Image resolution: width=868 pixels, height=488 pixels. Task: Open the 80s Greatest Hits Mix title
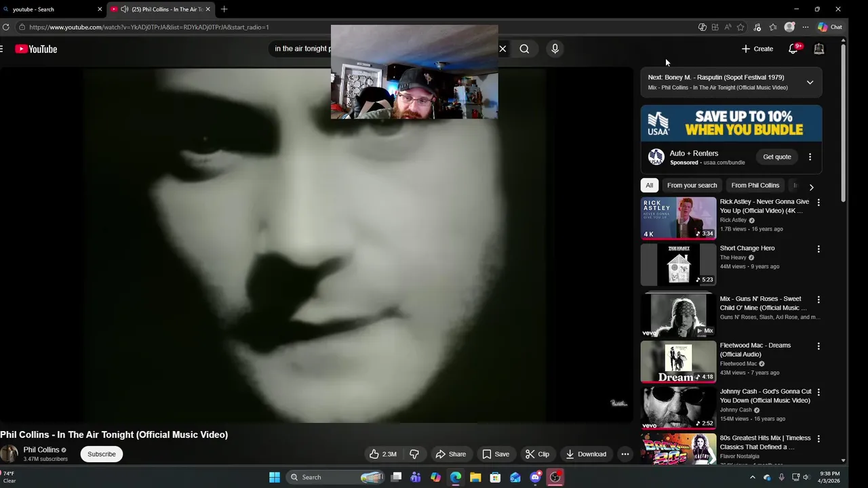pyautogui.click(x=765, y=443)
